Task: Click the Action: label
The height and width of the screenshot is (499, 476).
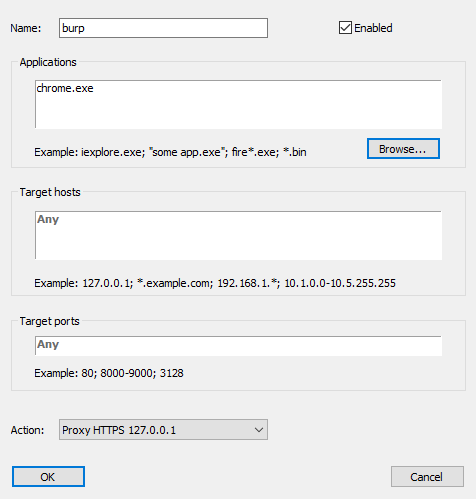Action: pos(27,430)
